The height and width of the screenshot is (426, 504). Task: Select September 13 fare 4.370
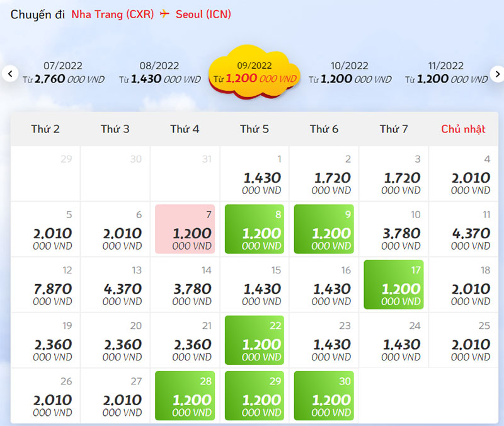pos(115,285)
